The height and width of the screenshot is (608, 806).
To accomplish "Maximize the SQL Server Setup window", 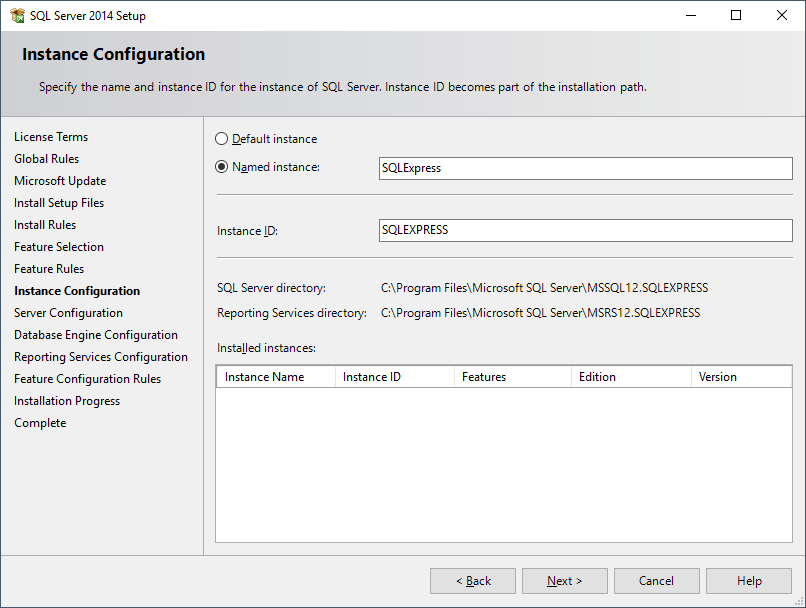I will 736,15.
